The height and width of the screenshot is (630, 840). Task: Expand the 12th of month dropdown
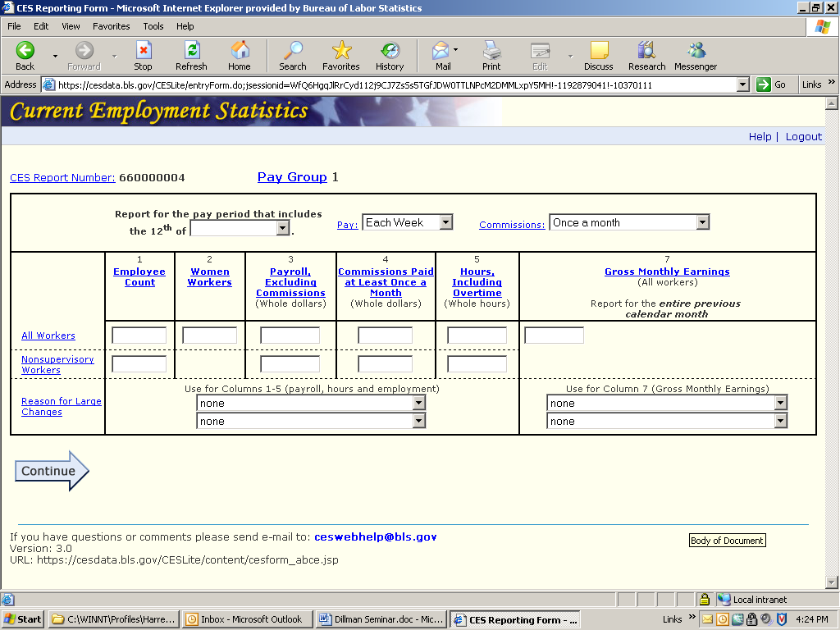(282, 229)
